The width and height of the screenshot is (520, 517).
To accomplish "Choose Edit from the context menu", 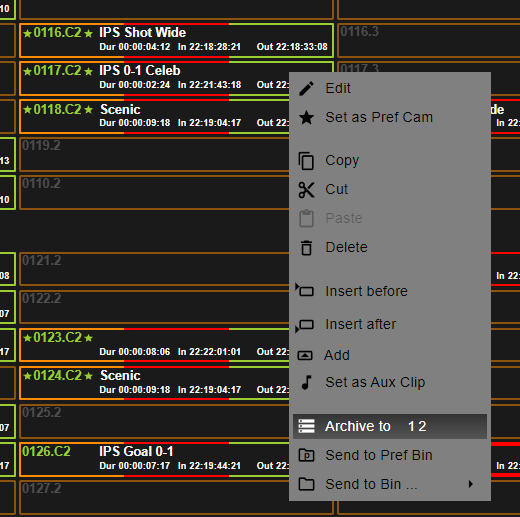I will point(390,88).
